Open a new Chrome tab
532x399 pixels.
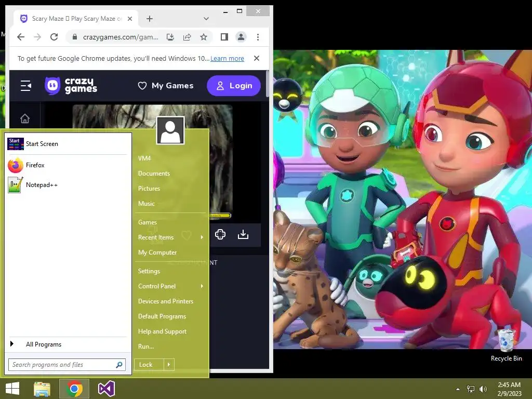tap(150, 19)
